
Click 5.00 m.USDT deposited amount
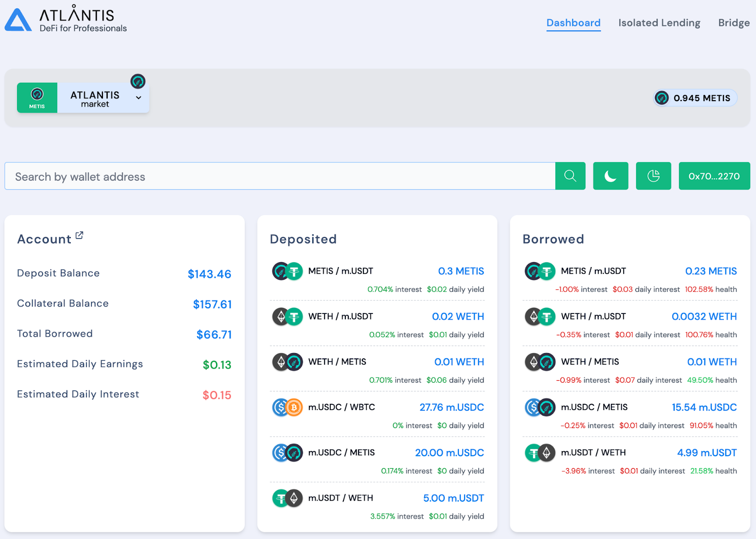[454, 498]
